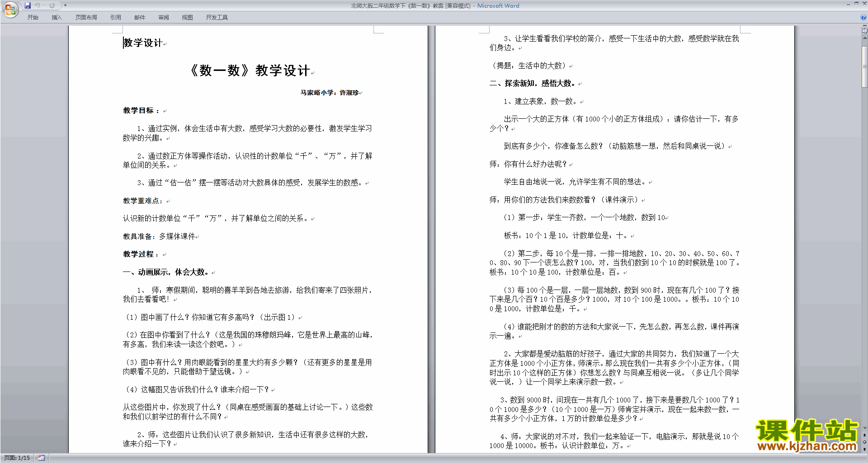Restore down the Word window
Image resolution: width=868 pixels, height=463 pixels.
856,4
